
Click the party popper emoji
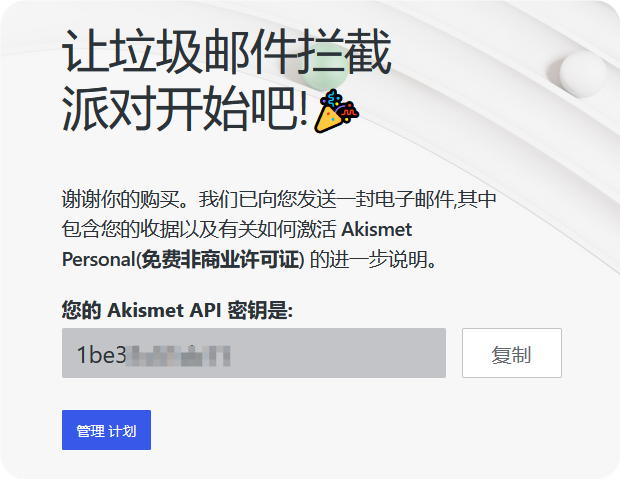click(x=336, y=111)
